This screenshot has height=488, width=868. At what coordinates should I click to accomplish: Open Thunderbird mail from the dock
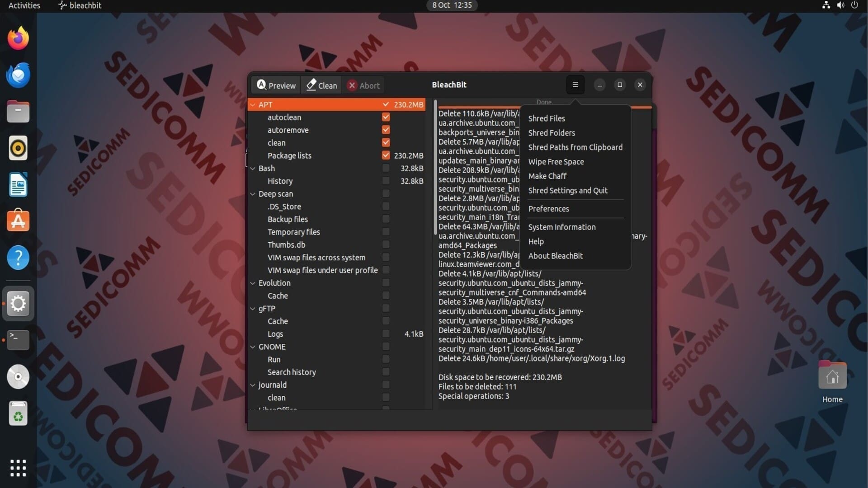(18, 75)
